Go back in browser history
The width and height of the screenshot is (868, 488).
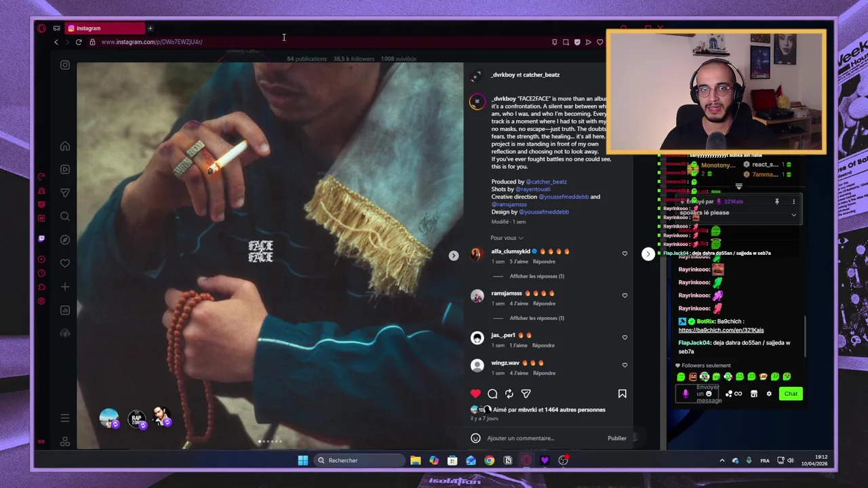pyautogui.click(x=56, y=42)
